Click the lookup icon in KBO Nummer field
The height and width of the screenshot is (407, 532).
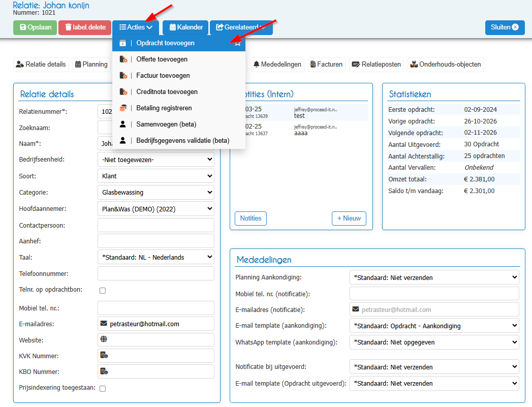[x=104, y=371]
